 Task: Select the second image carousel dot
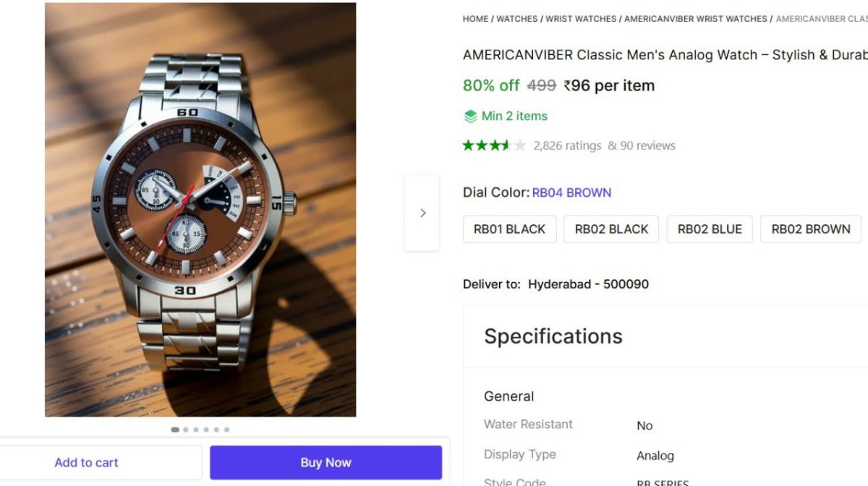pos(186,430)
